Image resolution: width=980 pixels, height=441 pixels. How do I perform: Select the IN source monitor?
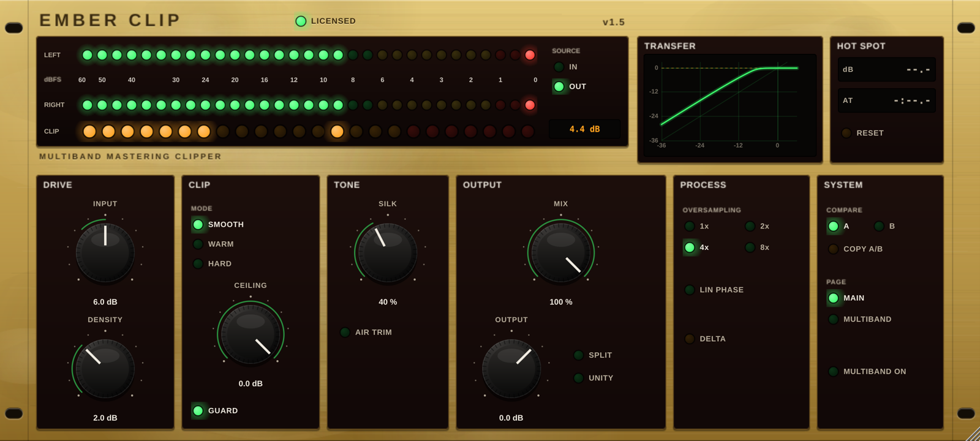pos(566,67)
